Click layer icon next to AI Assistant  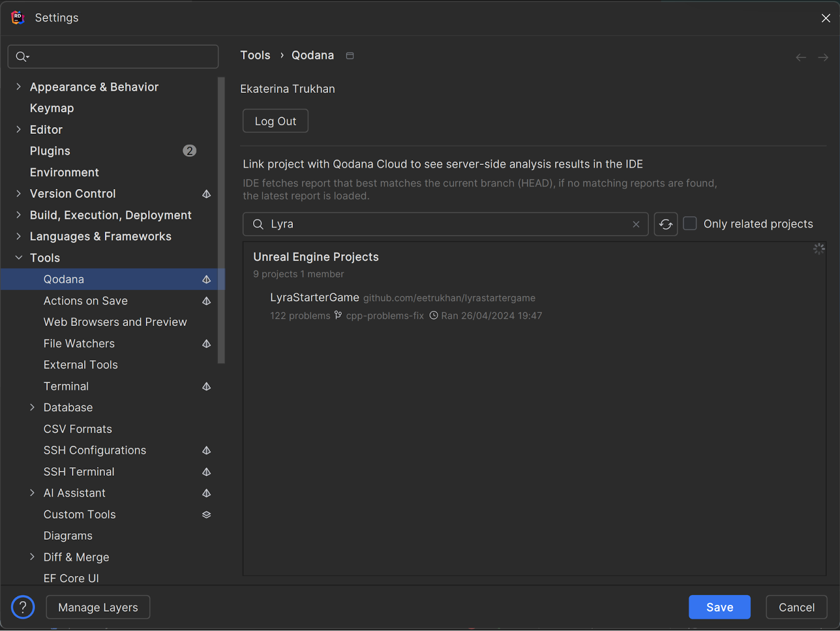[206, 493]
